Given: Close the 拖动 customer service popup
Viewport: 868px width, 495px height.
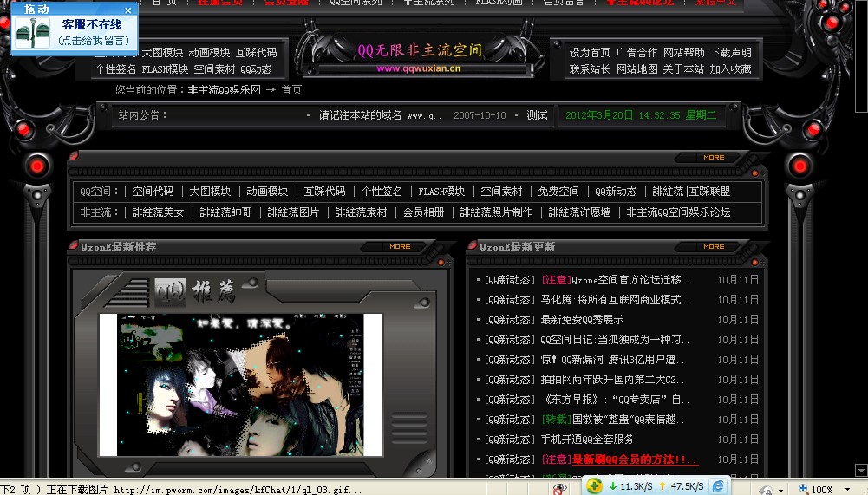Looking at the screenshot, I should (127, 10).
